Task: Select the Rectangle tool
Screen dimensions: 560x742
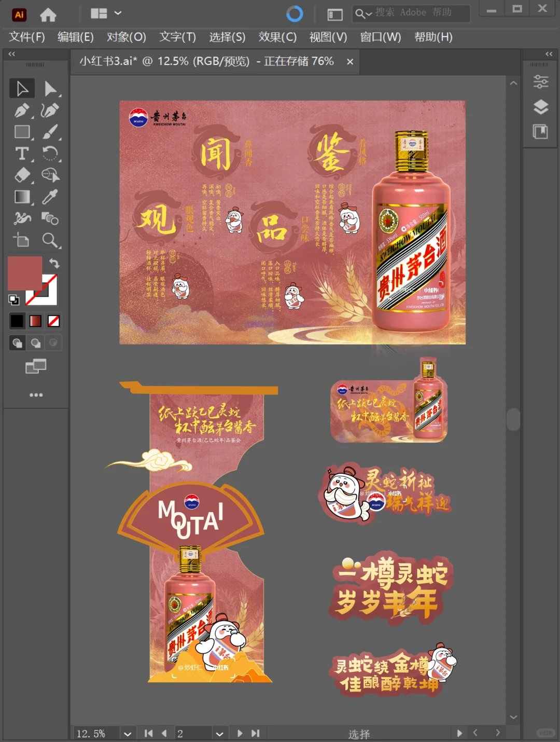Action: 22,132
